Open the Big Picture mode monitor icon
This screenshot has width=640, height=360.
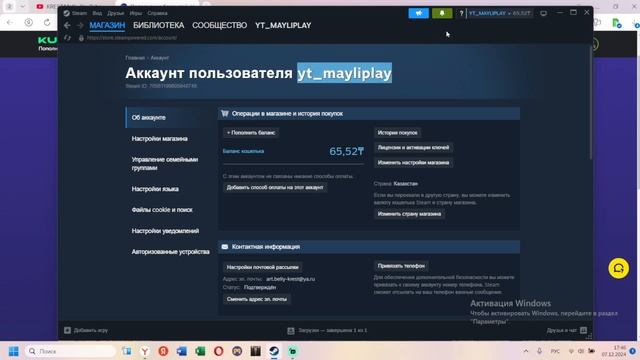(x=543, y=13)
